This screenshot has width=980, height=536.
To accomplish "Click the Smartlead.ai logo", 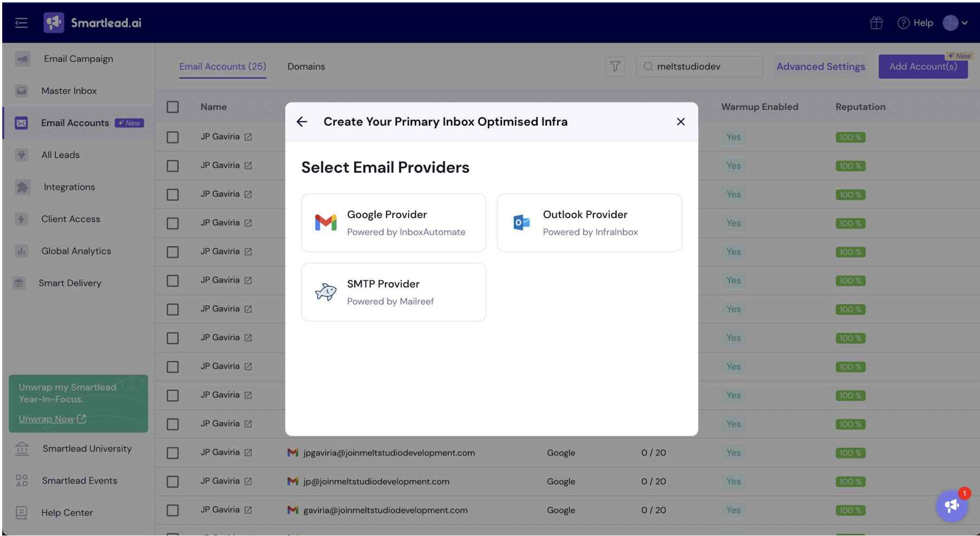I will 93,23.
